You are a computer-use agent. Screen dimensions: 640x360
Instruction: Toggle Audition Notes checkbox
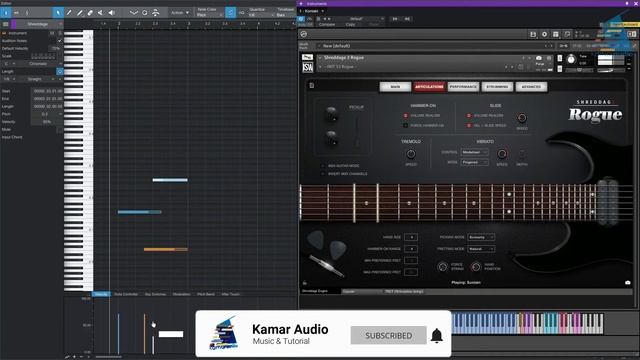[x=60, y=41]
